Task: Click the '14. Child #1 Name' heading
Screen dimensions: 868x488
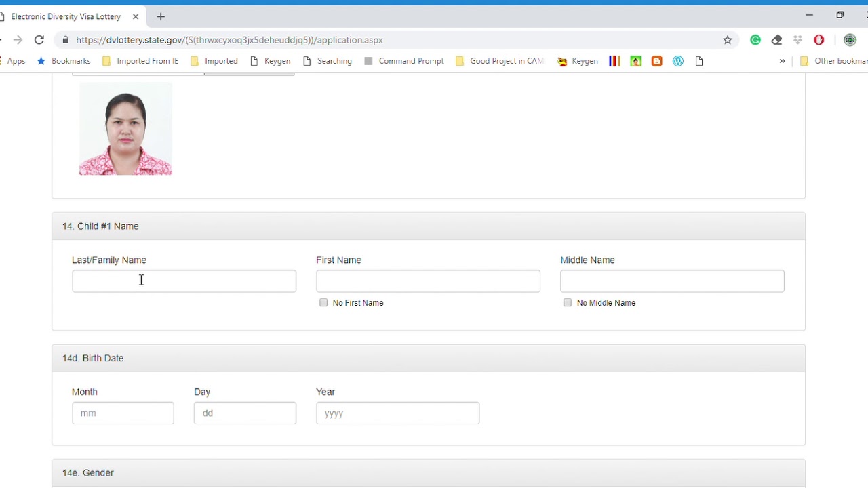Action: (100, 226)
